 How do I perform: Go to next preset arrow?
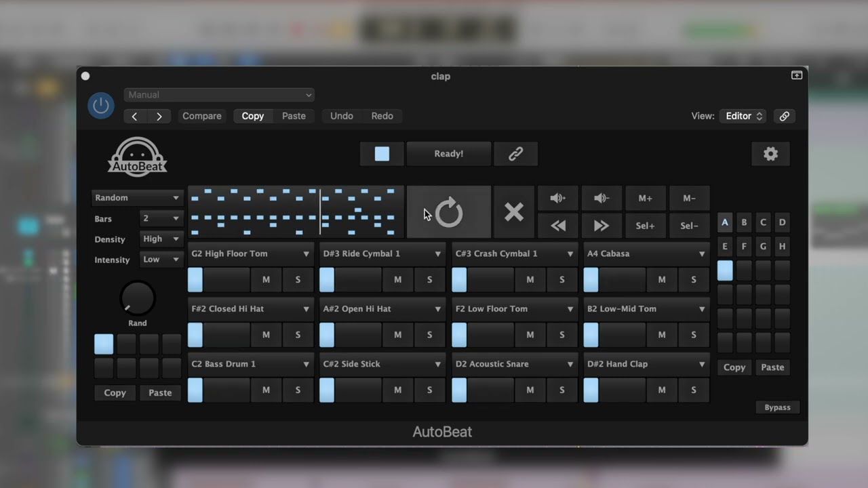(x=159, y=116)
